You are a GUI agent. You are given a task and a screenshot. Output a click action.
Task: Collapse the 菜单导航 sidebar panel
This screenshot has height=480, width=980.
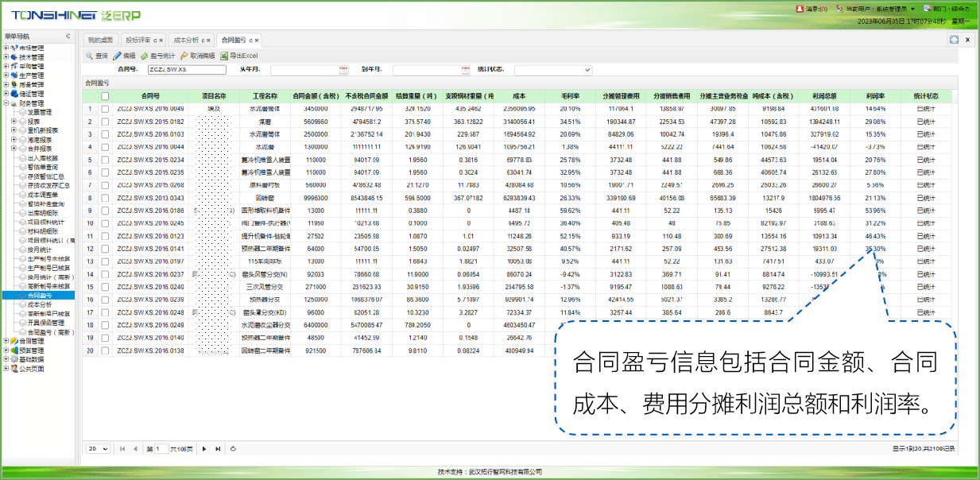[x=68, y=37]
